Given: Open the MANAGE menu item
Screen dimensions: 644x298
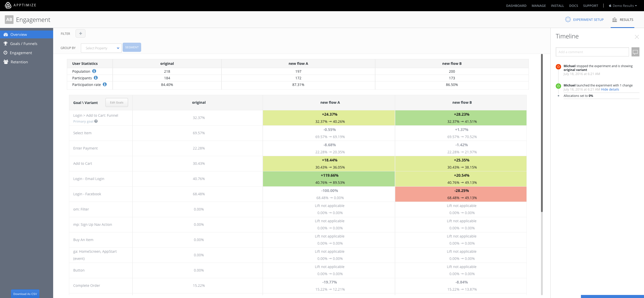Looking at the screenshot, I should click(x=538, y=5).
